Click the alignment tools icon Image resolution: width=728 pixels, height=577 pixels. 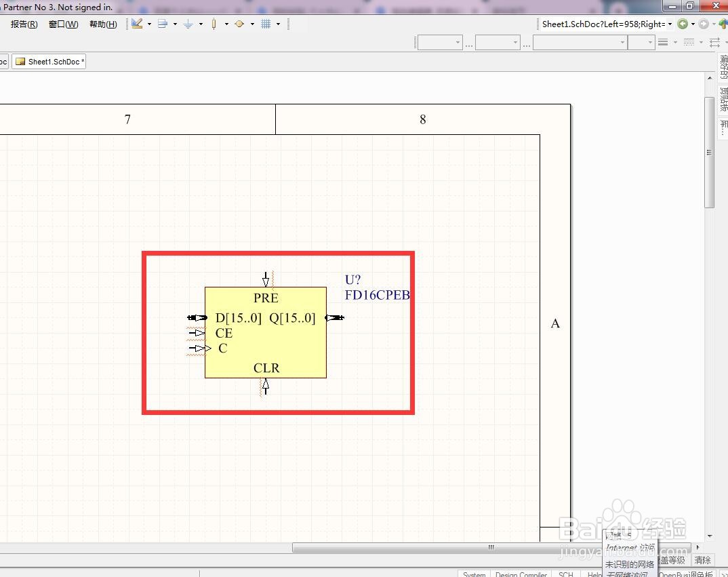163,24
